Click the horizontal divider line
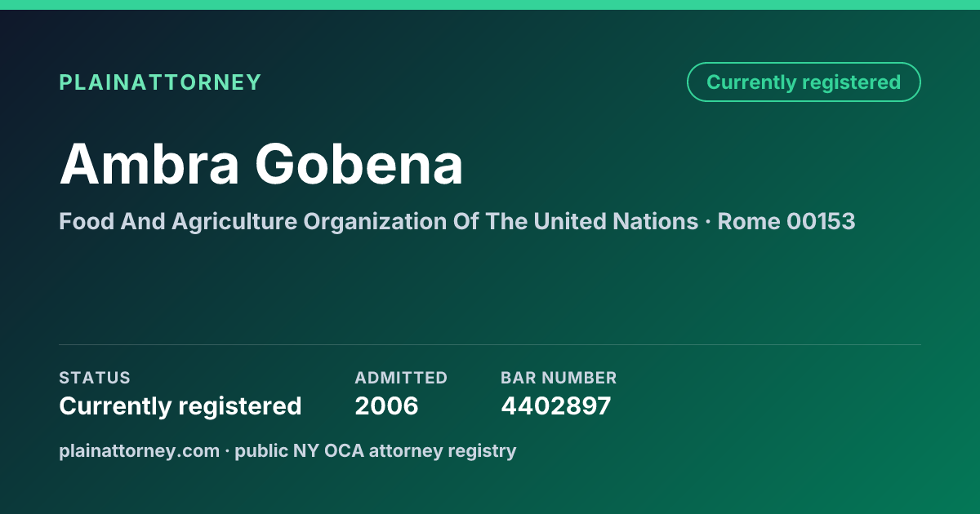The height and width of the screenshot is (514, 980). click(x=490, y=344)
